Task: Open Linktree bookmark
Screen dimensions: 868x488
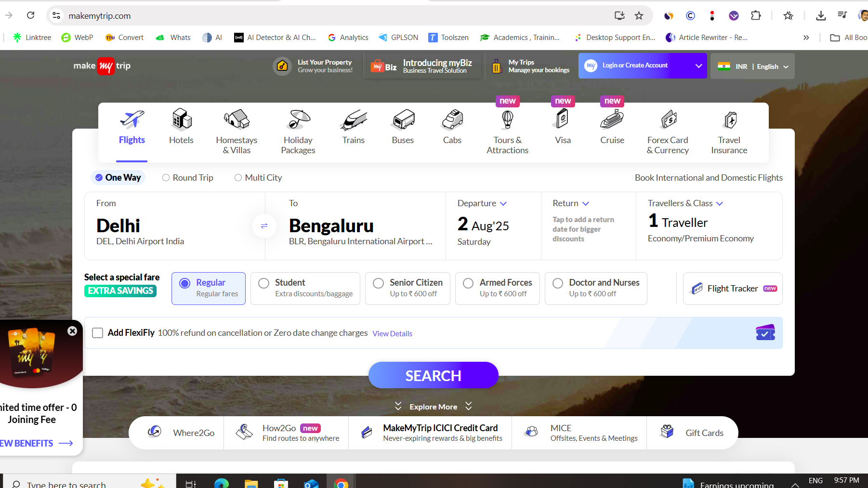Action: [x=32, y=38]
